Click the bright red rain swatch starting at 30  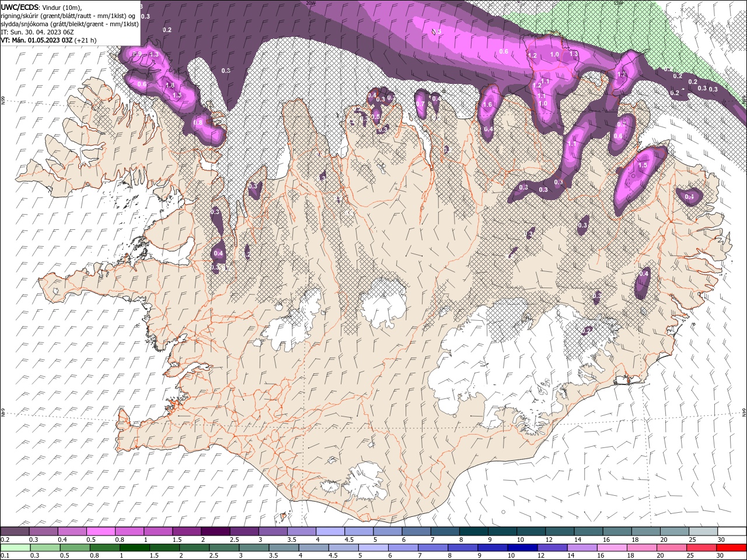pyautogui.click(x=732, y=548)
